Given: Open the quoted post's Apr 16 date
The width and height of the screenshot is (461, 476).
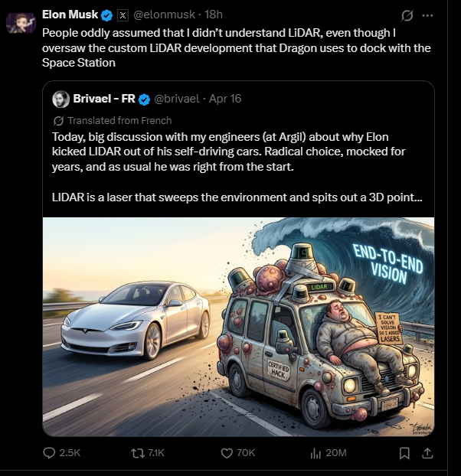Looking at the screenshot, I should (x=224, y=99).
